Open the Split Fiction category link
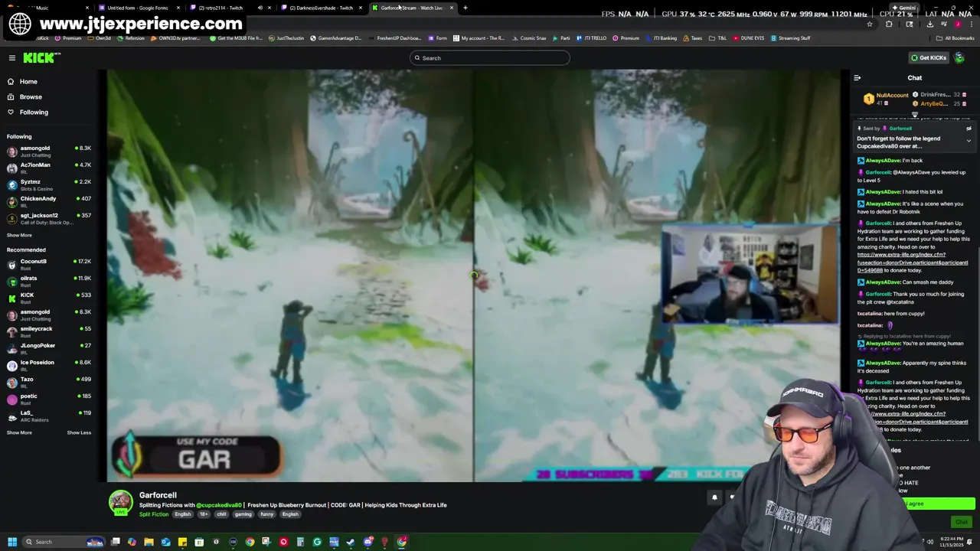Image resolution: width=980 pixels, height=551 pixels. click(154, 514)
